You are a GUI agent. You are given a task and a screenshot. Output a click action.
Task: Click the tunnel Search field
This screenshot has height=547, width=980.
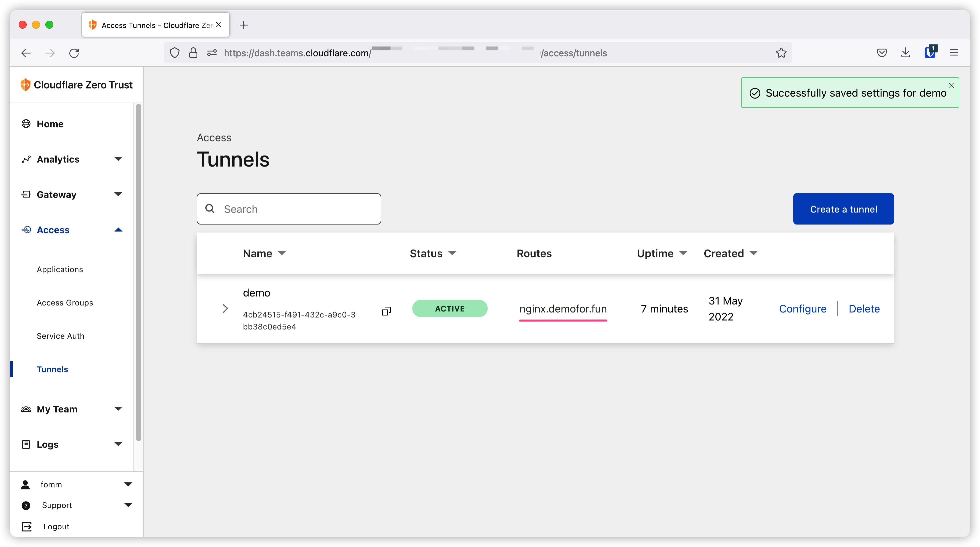click(289, 209)
